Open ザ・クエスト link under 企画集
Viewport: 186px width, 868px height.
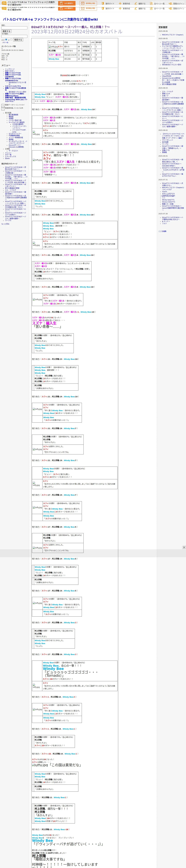[x=13, y=151]
